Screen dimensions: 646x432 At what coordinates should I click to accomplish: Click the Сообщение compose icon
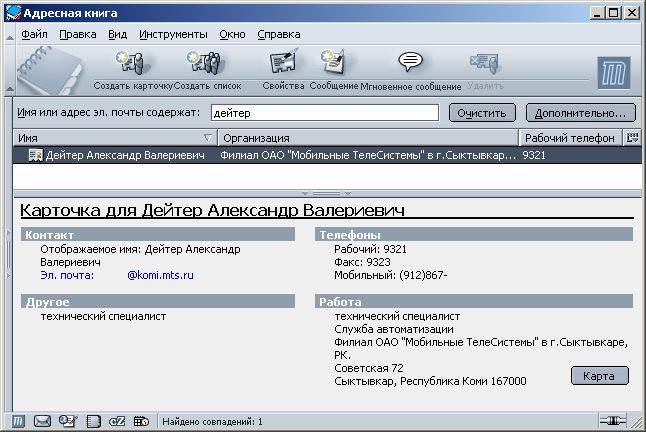click(x=333, y=69)
